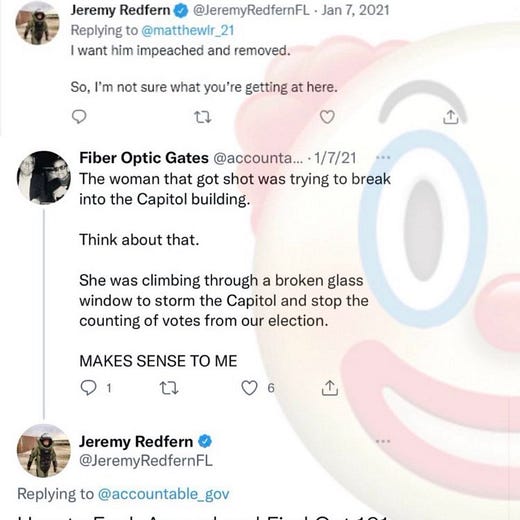
Task: Open the @accountable_gov mention link
Action: tap(163, 494)
